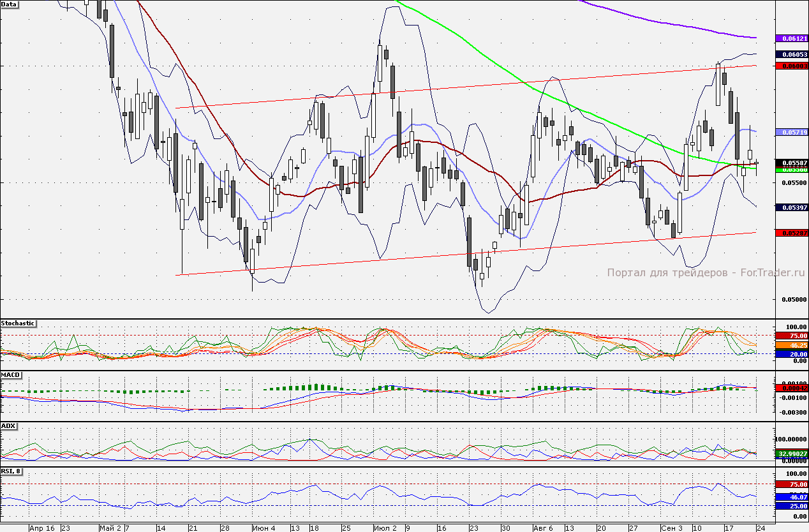
Task: Click the Апр 16 date label
Action: point(42,528)
